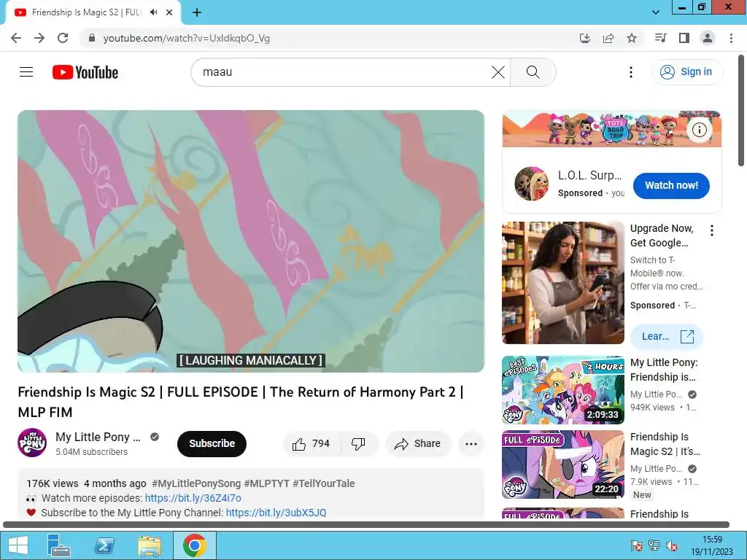Bookmark this tab with the star
Screen dimensions: 747x560
[x=632, y=38]
